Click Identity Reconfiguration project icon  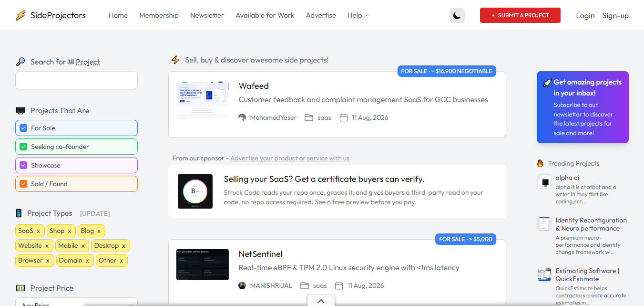click(544, 224)
